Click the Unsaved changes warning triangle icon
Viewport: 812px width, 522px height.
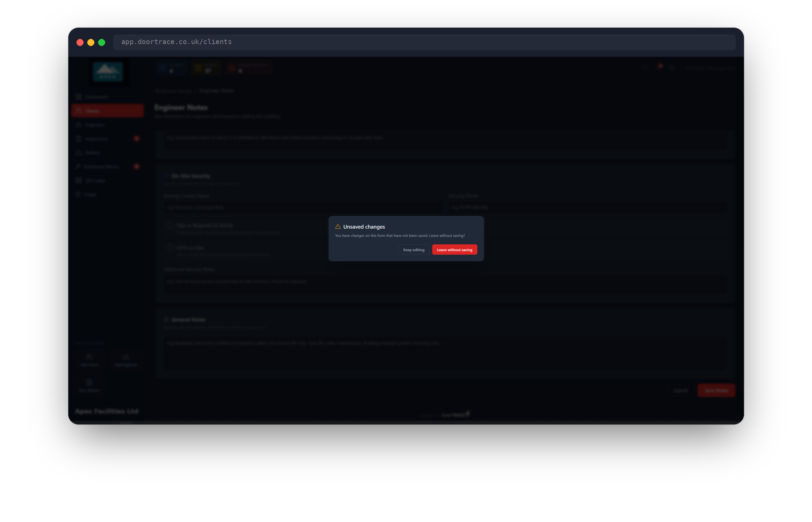coord(338,227)
